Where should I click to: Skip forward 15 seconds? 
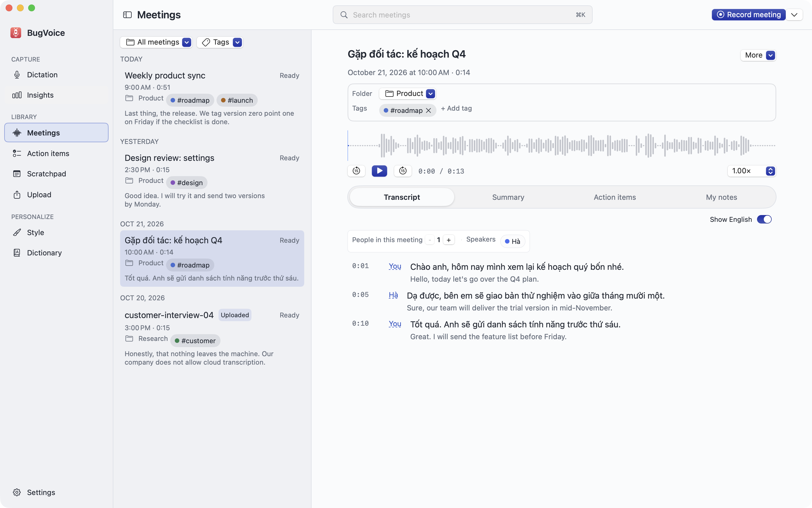click(x=403, y=171)
